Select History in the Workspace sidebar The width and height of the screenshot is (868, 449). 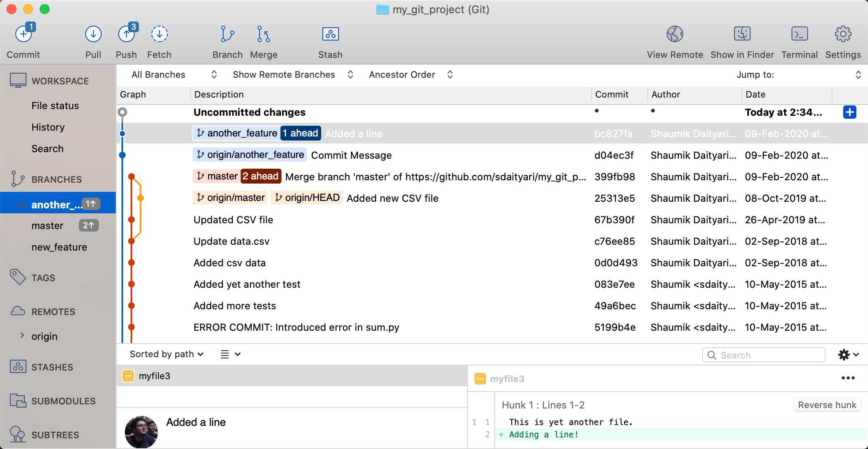(x=48, y=127)
